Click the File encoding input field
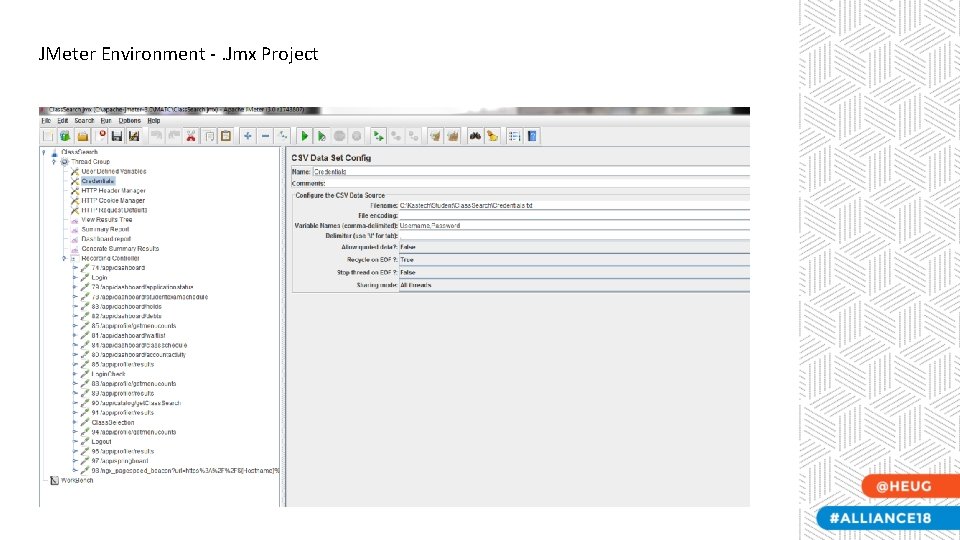 pos(574,216)
